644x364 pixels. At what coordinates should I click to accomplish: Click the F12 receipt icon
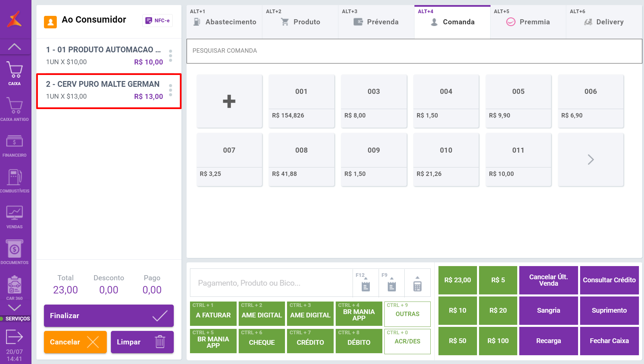click(x=365, y=283)
